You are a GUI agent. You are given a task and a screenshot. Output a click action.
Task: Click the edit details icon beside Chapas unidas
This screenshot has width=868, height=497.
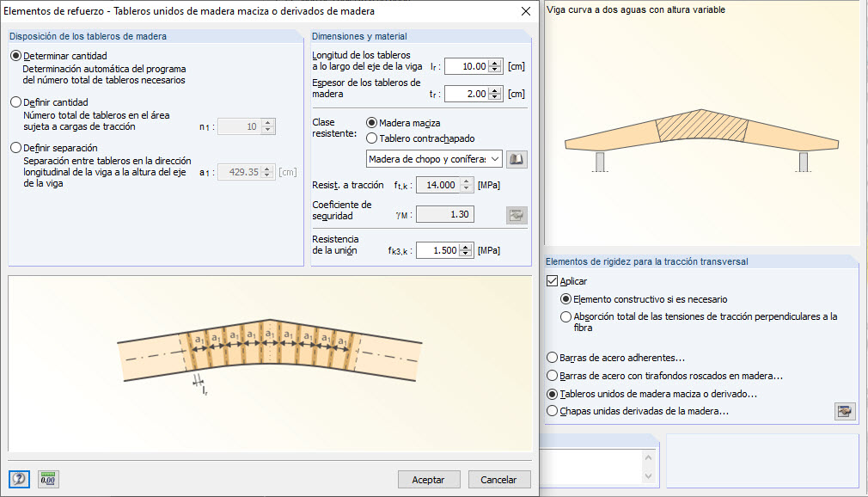[845, 411]
